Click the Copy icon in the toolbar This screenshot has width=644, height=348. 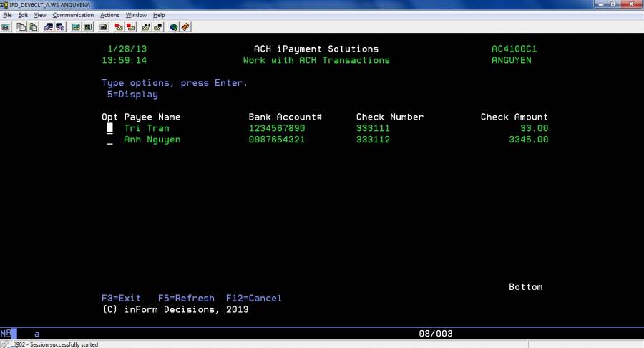coord(21,27)
